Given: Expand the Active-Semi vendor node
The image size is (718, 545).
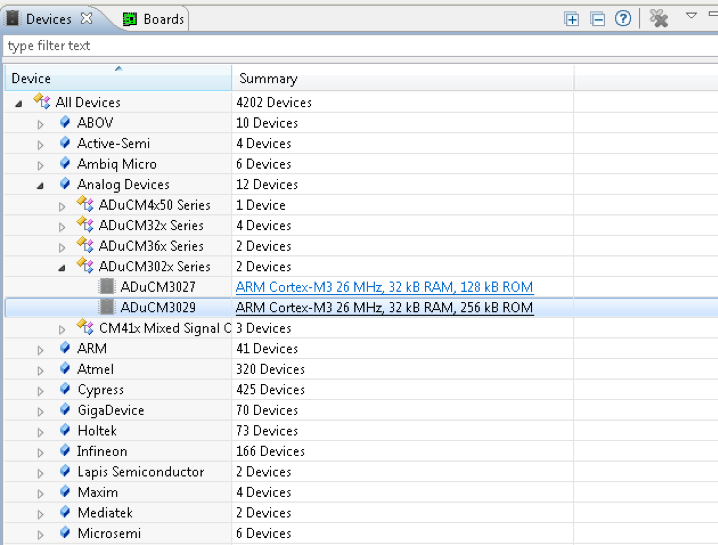Looking at the screenshot, I should [40, 145].
